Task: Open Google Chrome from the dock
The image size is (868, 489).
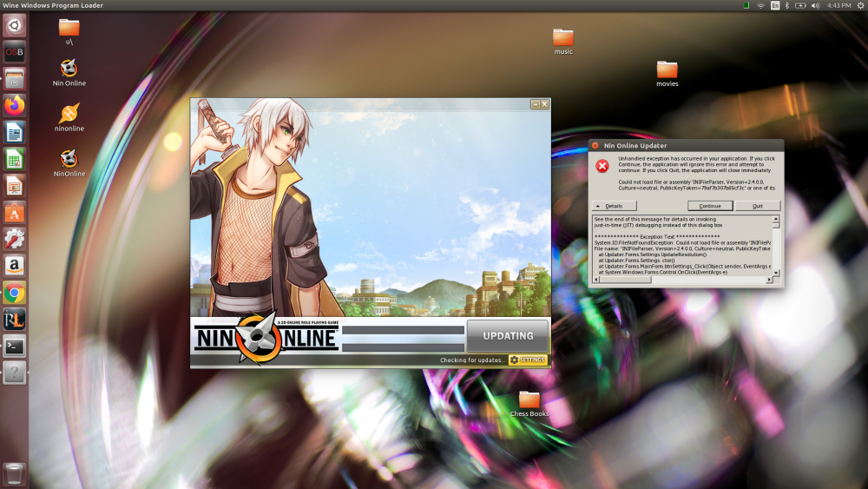Action: pyautogui.click(x=14, y=293)
